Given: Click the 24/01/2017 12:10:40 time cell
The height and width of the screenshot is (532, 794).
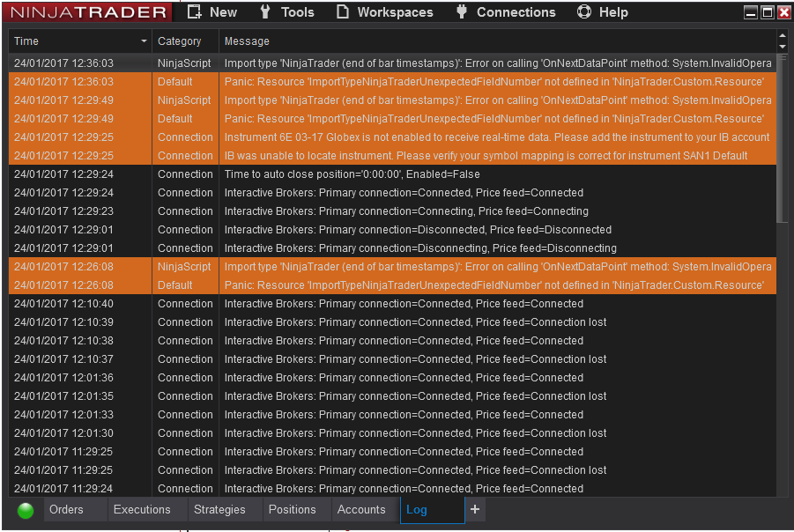Looking at the screenshot, I should pos(80,304).
